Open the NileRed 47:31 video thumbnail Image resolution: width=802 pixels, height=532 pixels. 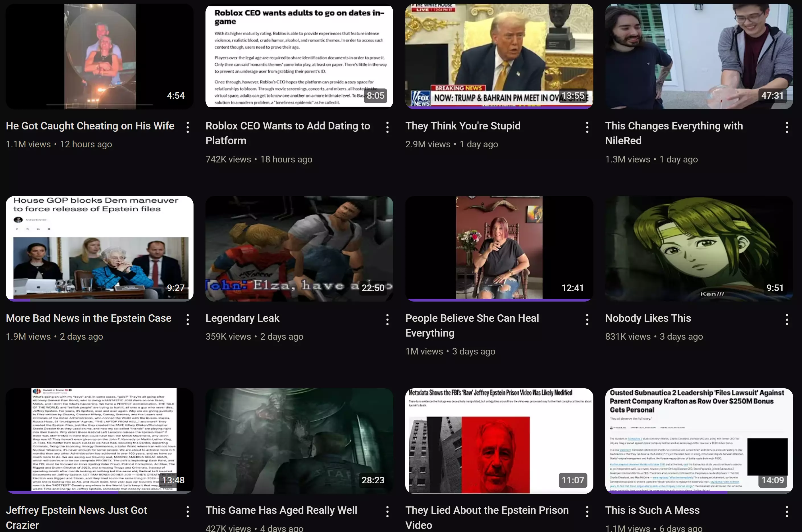coord(699,56)
